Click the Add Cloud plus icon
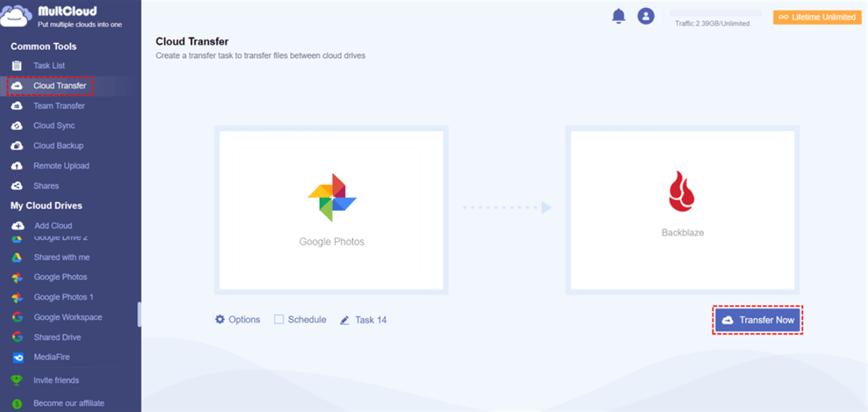Image resolution: width=868 pixels, height=412 pixels. (x=18, y=226)
